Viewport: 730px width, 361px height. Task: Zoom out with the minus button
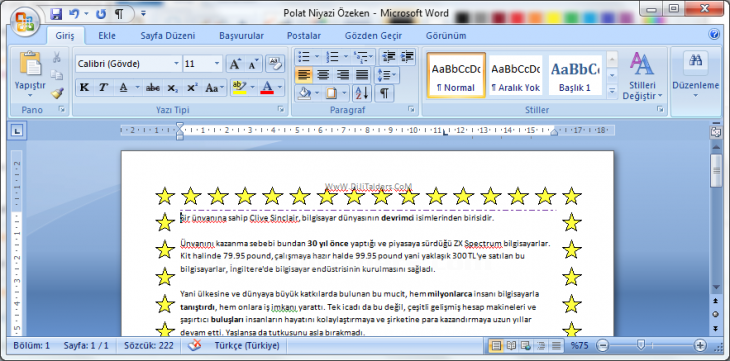602,346
